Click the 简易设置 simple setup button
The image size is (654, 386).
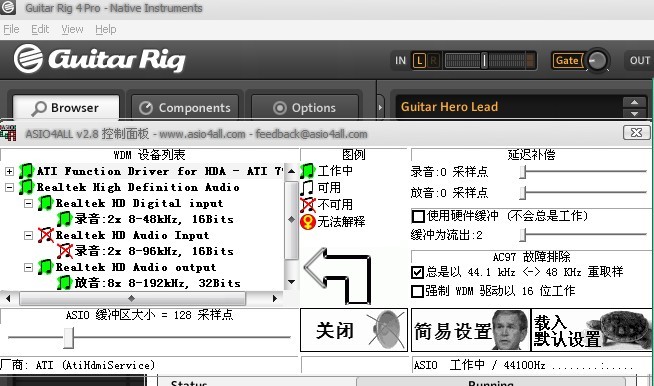point(470,330)
